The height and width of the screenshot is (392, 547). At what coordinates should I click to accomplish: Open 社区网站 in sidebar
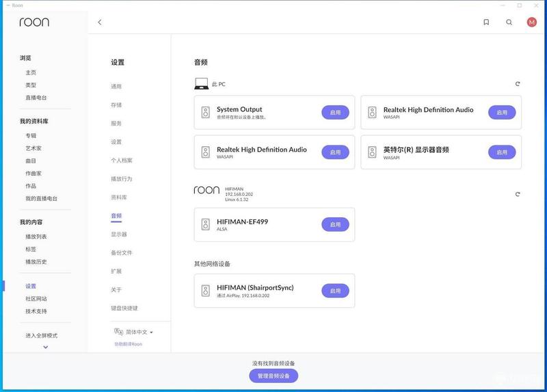click(x=36, y=298)
